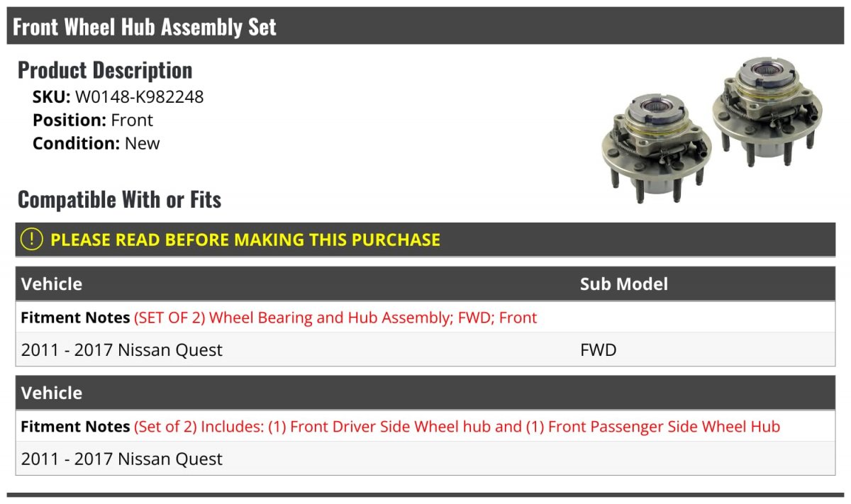Viewport: 851px width, 504px height.
Task: Click the yellow exclamation warning icon
Action: pyautogui.click(x=32, y=240)
